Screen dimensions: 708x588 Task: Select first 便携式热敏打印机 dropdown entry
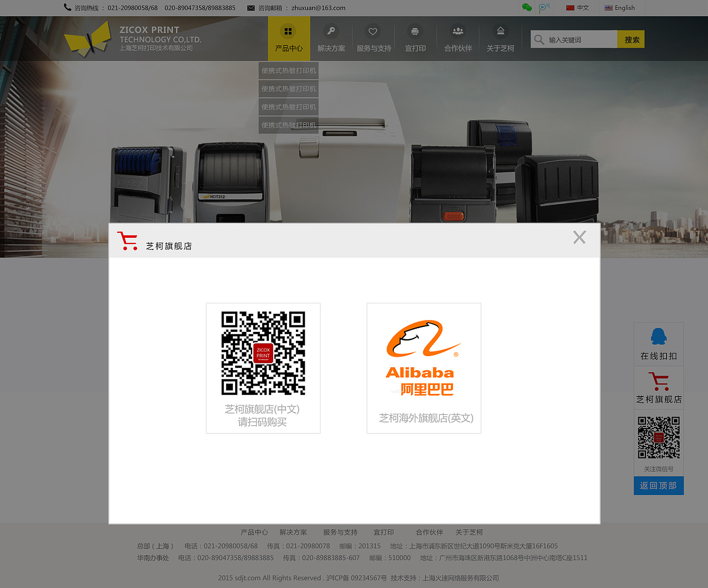point(289,71)
